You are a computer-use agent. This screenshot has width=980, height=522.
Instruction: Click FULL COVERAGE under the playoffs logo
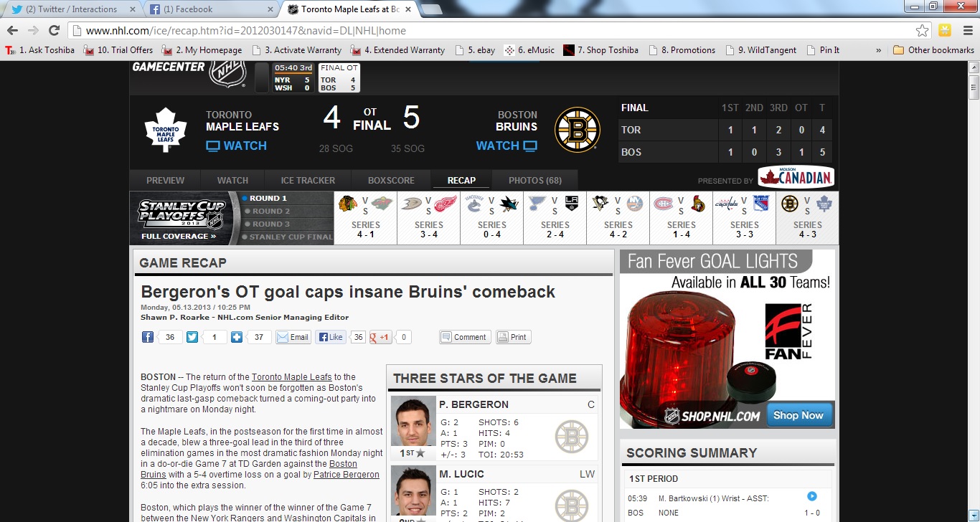[179, 237]
